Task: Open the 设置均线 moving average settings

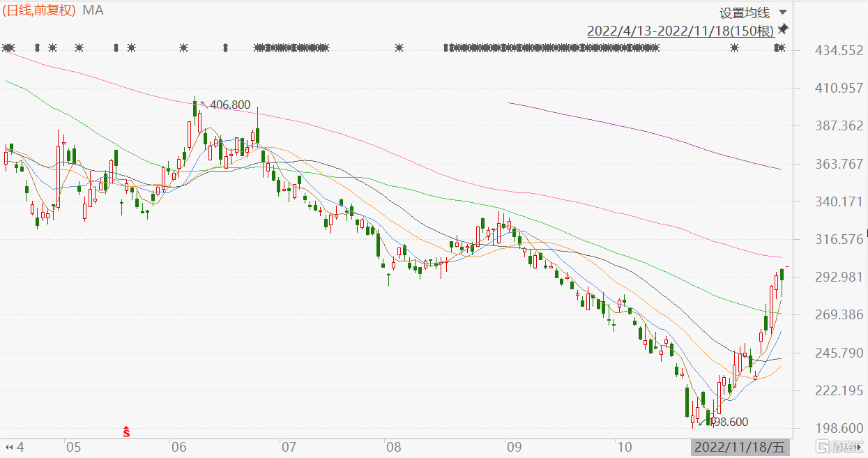Action: pos(745,13)
